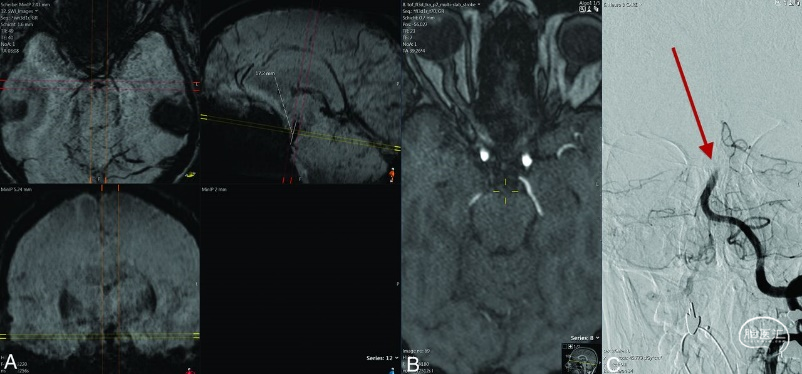Select the yellow slice reference line in sagittal view
Image resolution: width=802 pixels, height=374 pixels.
[x=301, y=133]
